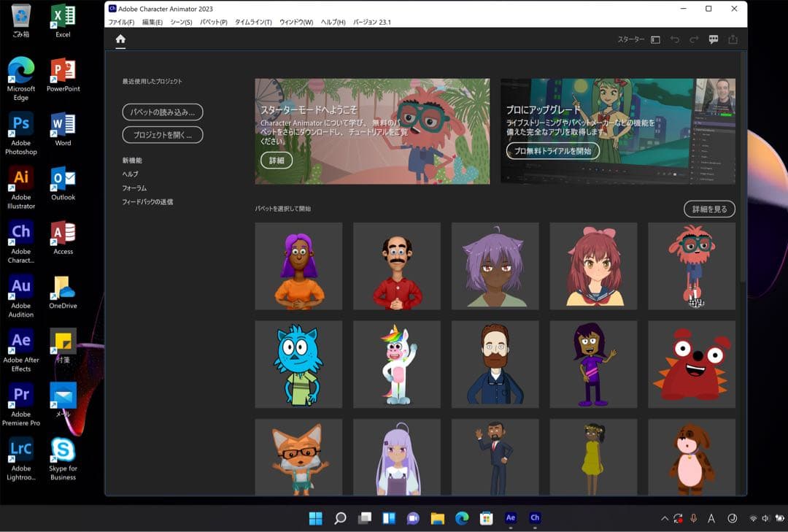Open PowerPoint desktop shortcut
The height and width of the screenshot is (532, 788).
tap(63, 75)
